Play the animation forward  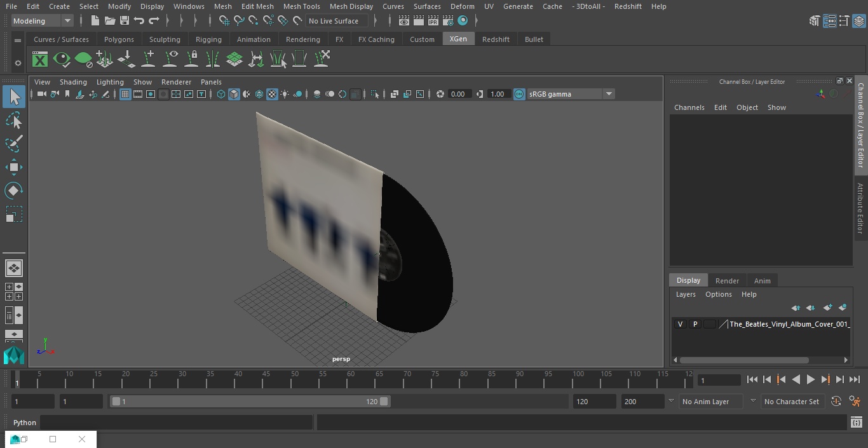pos(810,379)
